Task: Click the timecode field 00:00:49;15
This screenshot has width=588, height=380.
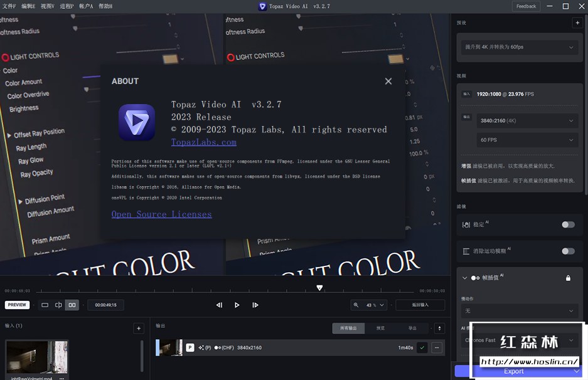Action: coord(106,305)
